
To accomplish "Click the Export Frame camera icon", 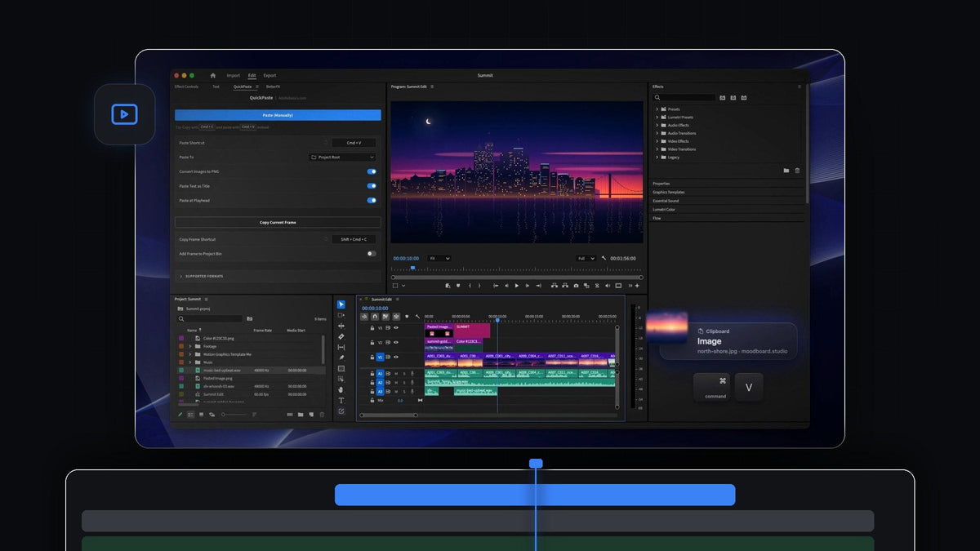I will [576, 286].
